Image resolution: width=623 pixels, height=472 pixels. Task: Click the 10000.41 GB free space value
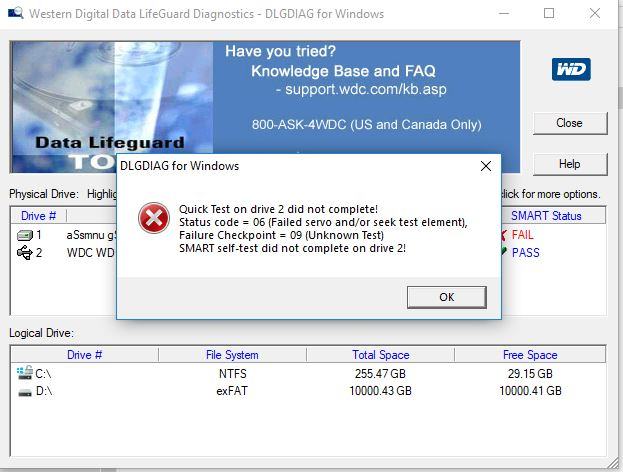point(530,391)
